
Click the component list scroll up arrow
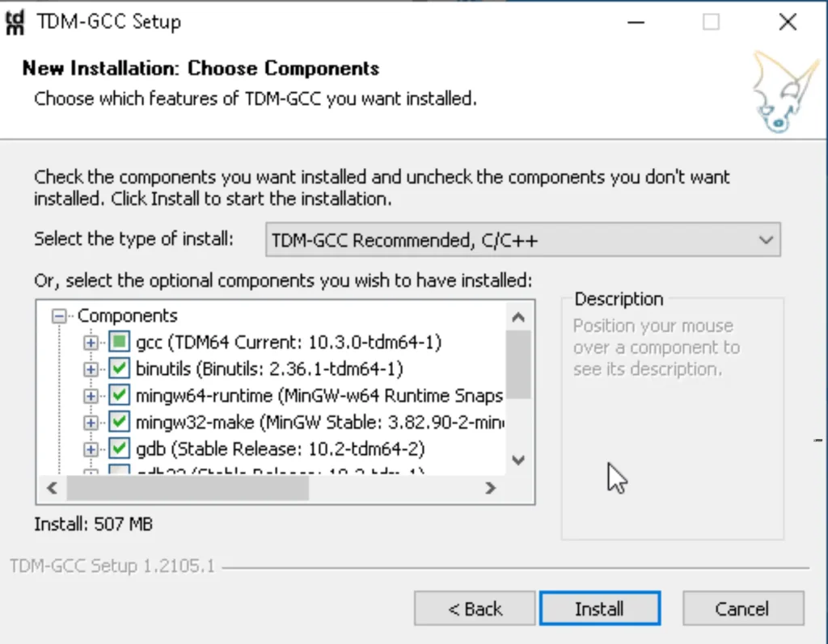click(518, 317)
